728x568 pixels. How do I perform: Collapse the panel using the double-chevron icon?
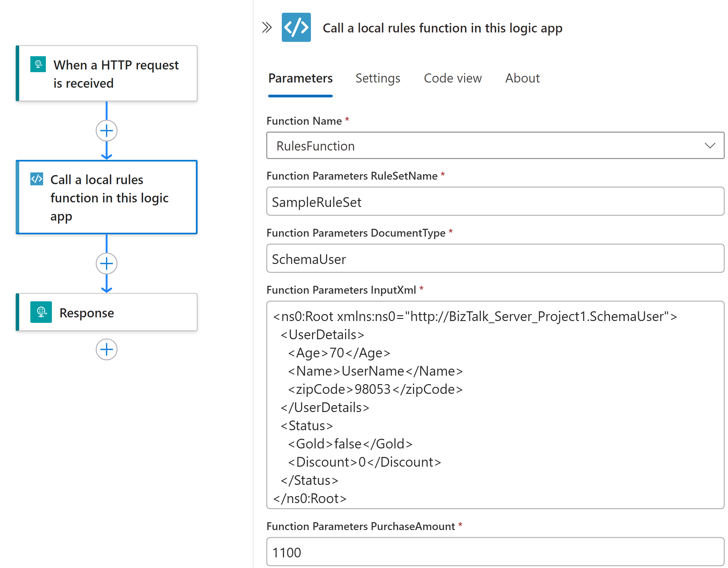[267, 28]
